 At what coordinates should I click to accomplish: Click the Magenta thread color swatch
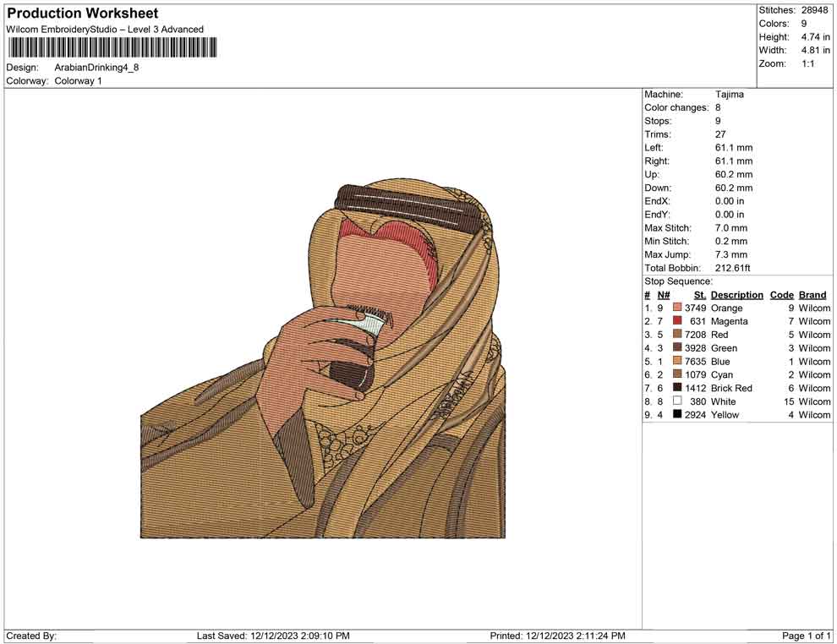click(677, 320)
